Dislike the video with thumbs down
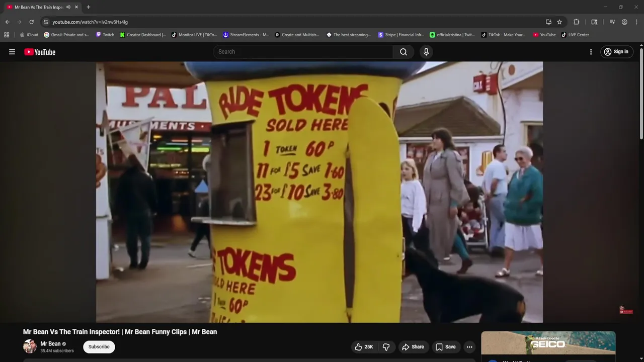The image size is (644, 362). tap(386, 347)
